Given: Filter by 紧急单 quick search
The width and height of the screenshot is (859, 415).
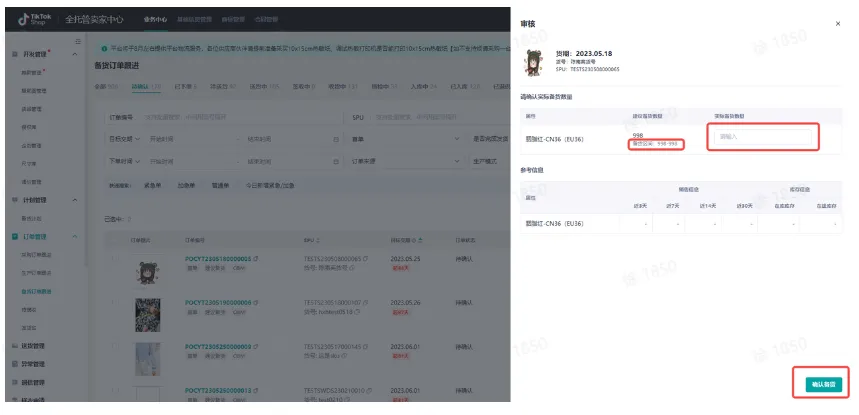Looking at the screenshot, I should (152, 186).
